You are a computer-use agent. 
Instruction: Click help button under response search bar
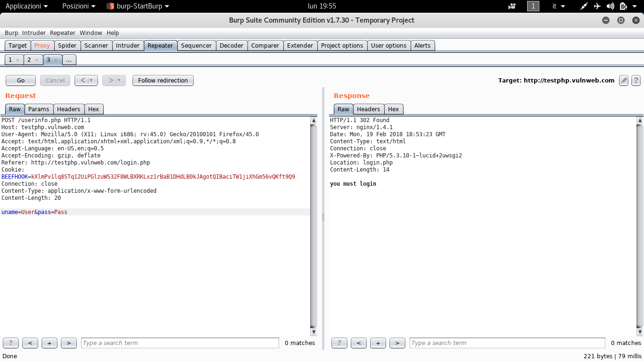339,343
